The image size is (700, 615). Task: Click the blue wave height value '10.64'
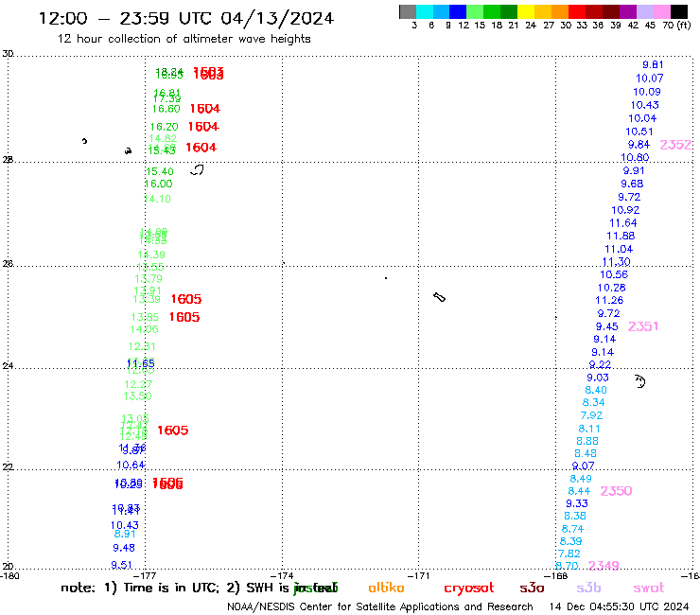coord(131,465)
